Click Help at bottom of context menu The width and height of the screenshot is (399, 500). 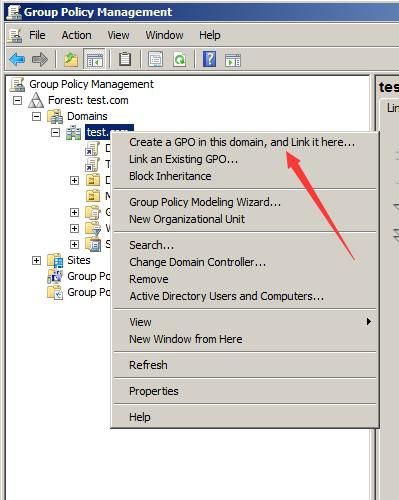point(245,417)
